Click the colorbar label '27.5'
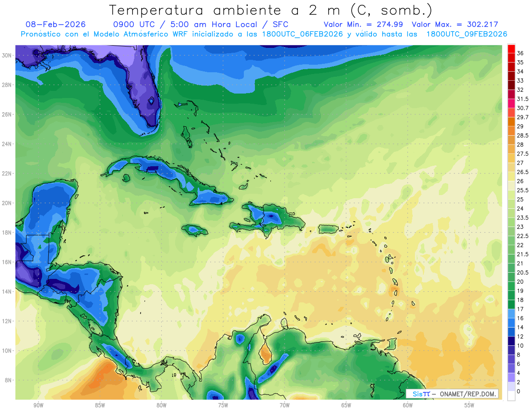532x411 pixels. pyautogui.click(x=523, y=154)
